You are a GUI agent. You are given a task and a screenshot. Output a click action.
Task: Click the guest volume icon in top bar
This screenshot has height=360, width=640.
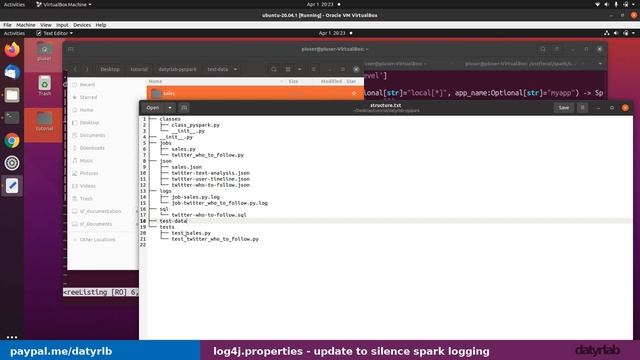click(x=616, y=33)
